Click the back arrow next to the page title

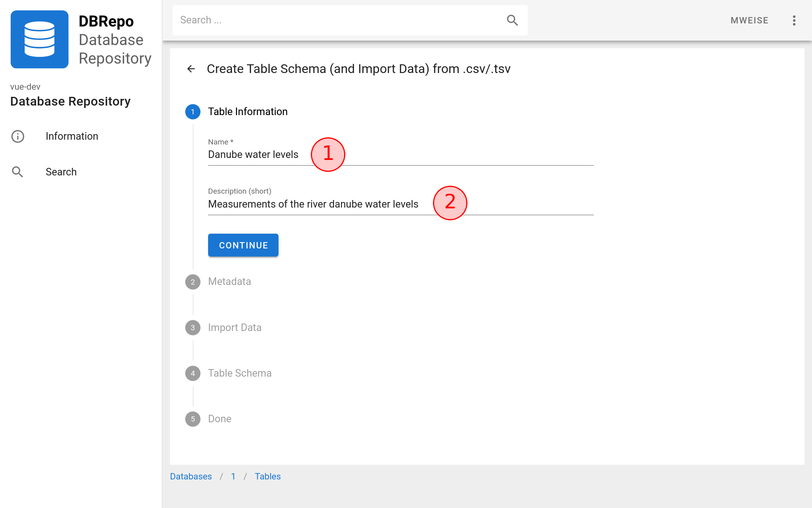pos(191,69)
